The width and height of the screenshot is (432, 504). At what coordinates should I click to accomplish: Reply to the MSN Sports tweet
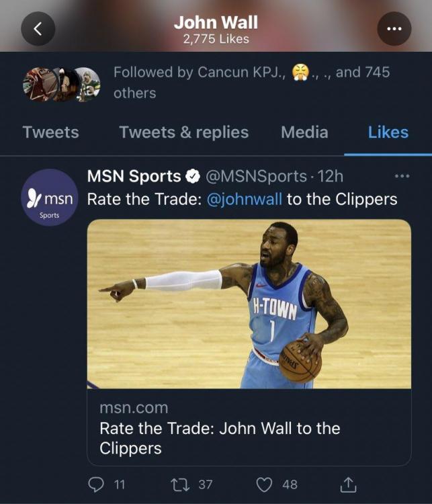pos(98,484)
